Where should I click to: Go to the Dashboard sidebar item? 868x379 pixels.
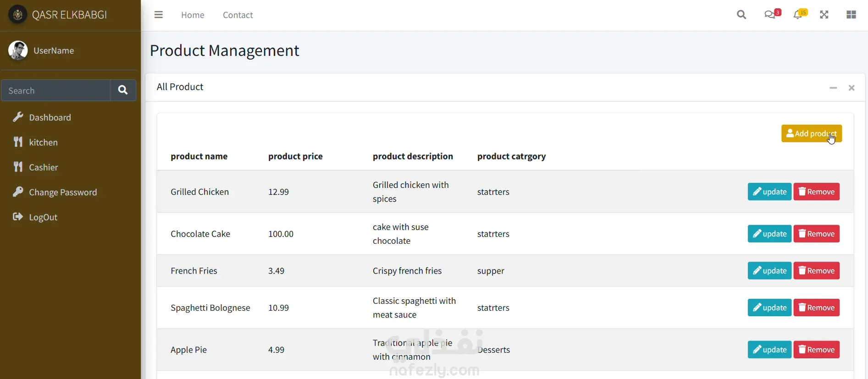pos(50,117)
